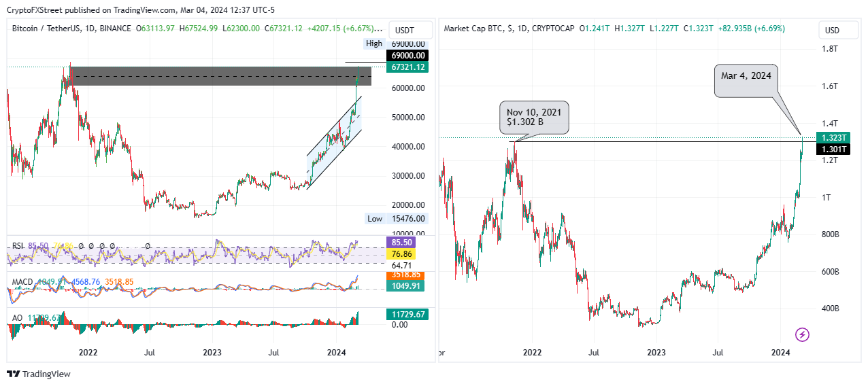The image size is (868, 386).
Task: Open the USDT currency selector
Action: (x=405, y=31)
